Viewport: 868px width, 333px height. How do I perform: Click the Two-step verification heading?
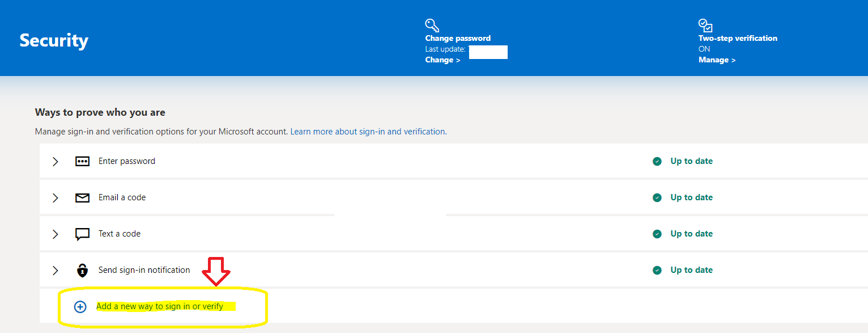point(738,38)
